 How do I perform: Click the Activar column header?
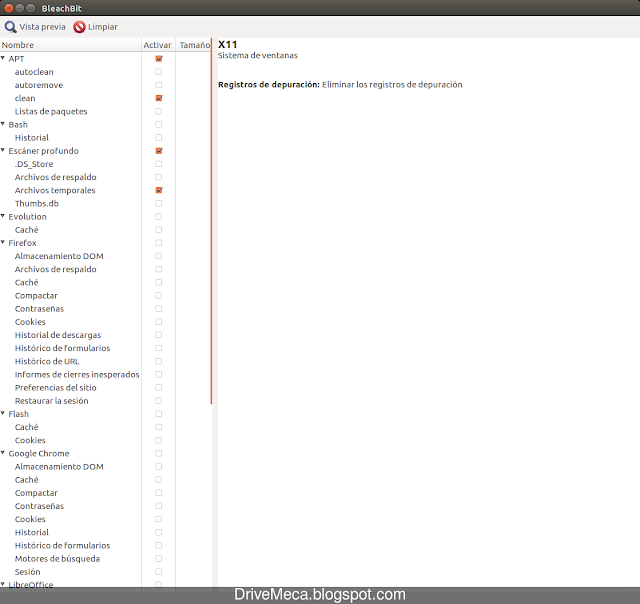point(158,45)
